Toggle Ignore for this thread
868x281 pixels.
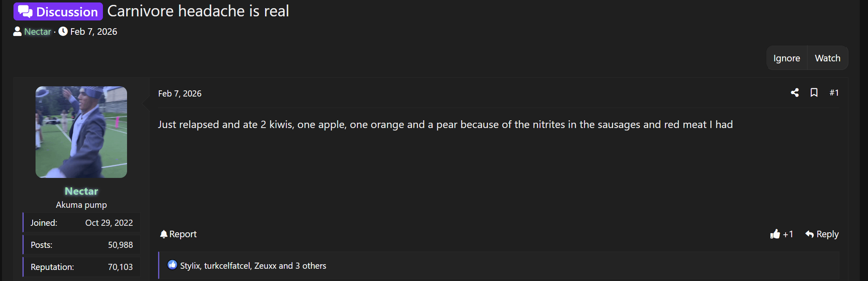click(786, 58)
